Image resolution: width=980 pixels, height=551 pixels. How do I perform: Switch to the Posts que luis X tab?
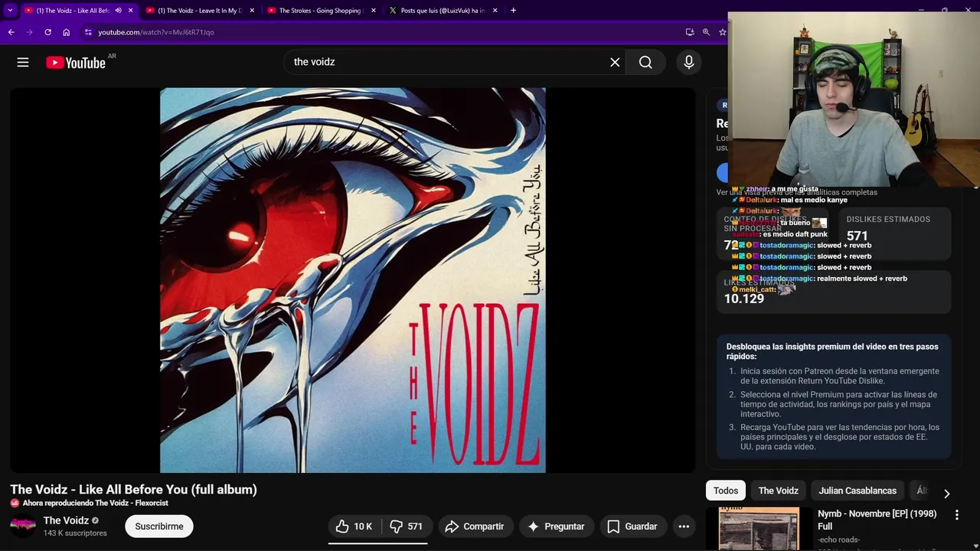pyautogui.click(x=443, y=10)
